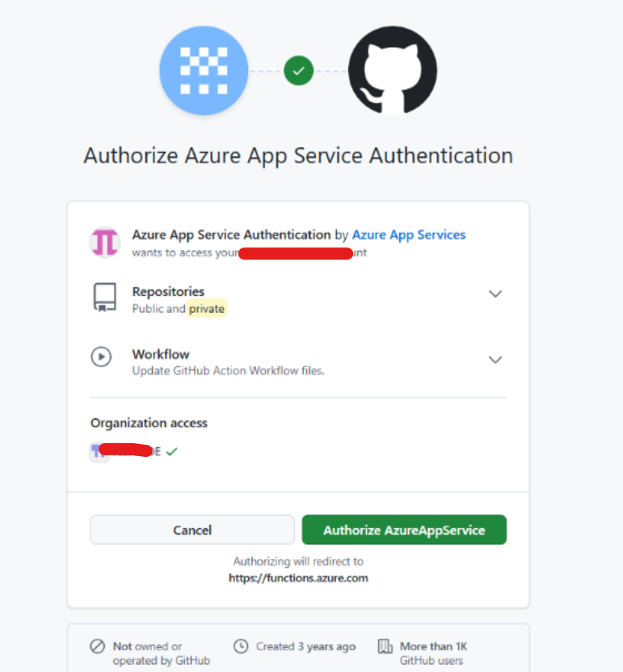This screenshot has height=672, width=623.
Task: Click the GitHub Octocat logo
Action: (393, 70)
